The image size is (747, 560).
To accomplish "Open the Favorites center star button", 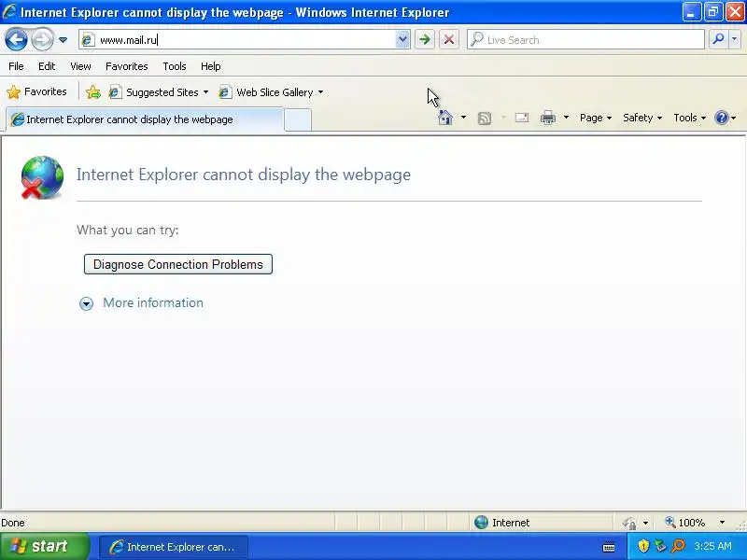I will click(36, 91).
